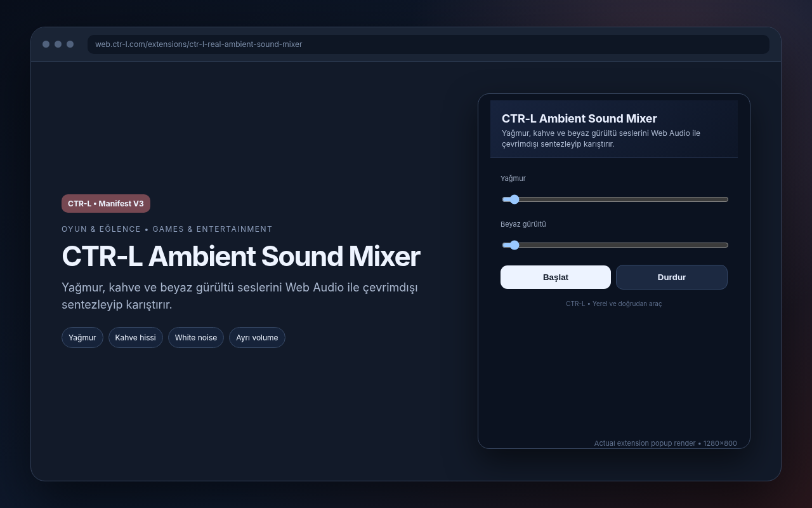Screen dimensions: 812x508
Task: Click the second window control dot
Action: 58,44
